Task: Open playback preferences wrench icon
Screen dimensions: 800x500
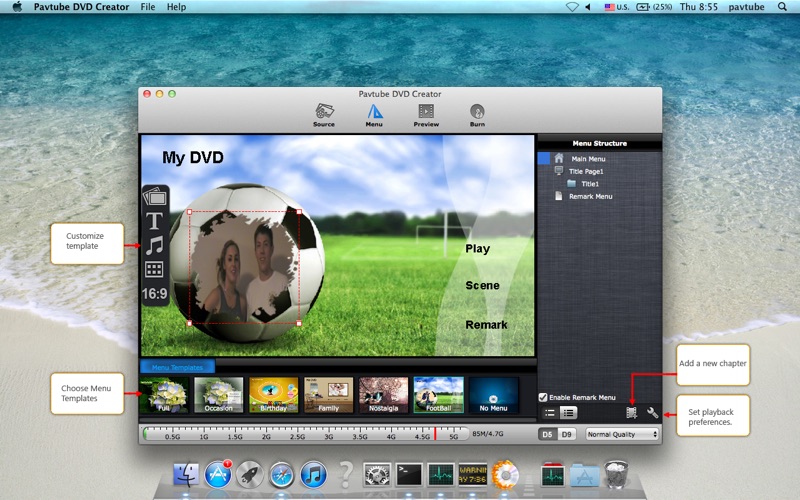Action: pos(652,412)
